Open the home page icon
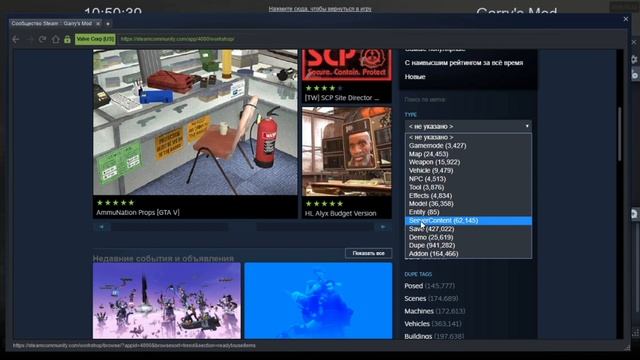Viewport: 640px width, 360px height. tap(56, 39)
